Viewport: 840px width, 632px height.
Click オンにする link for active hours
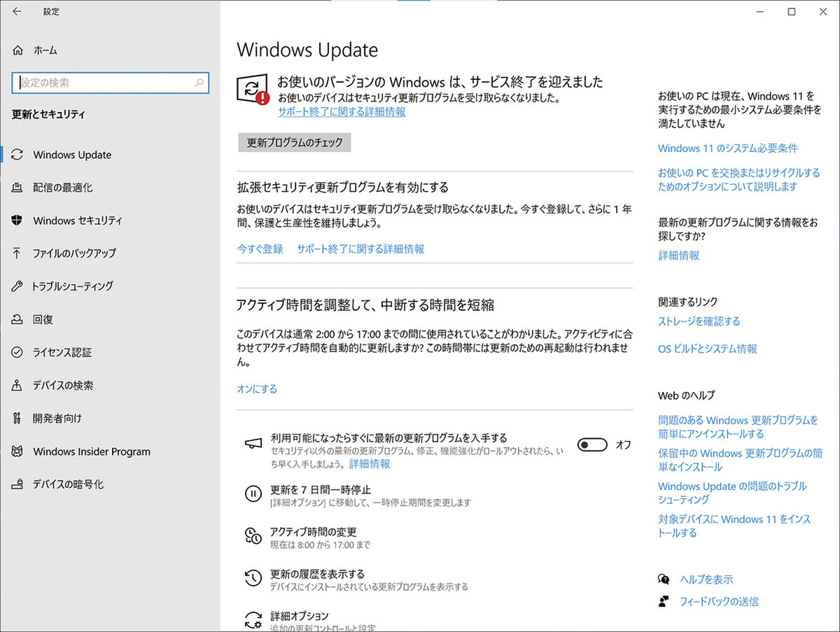(257, 388)
